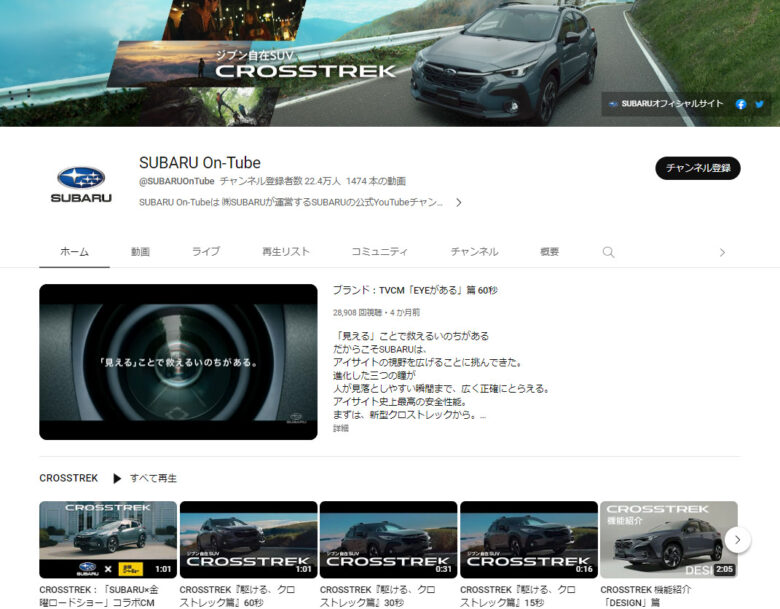780x609 pixels.
Task: Open the Facebook icon in channel banner
Action: pos(741,104)
